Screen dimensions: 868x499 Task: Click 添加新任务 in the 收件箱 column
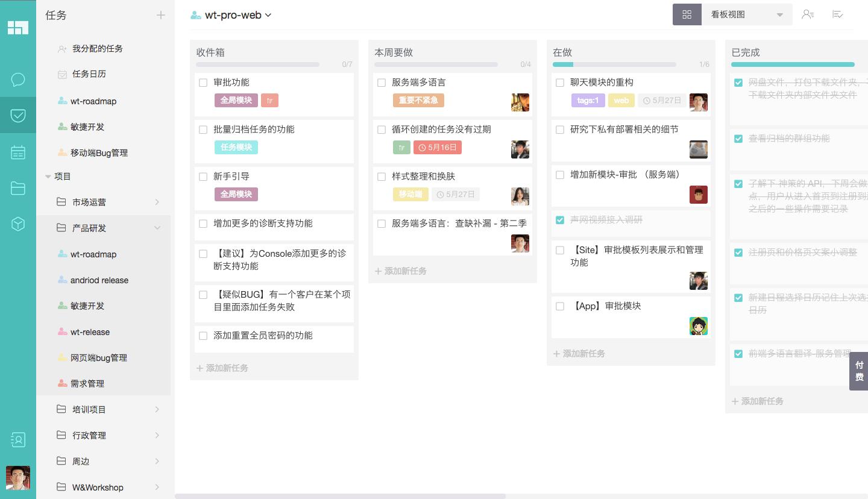click(222, 368)
